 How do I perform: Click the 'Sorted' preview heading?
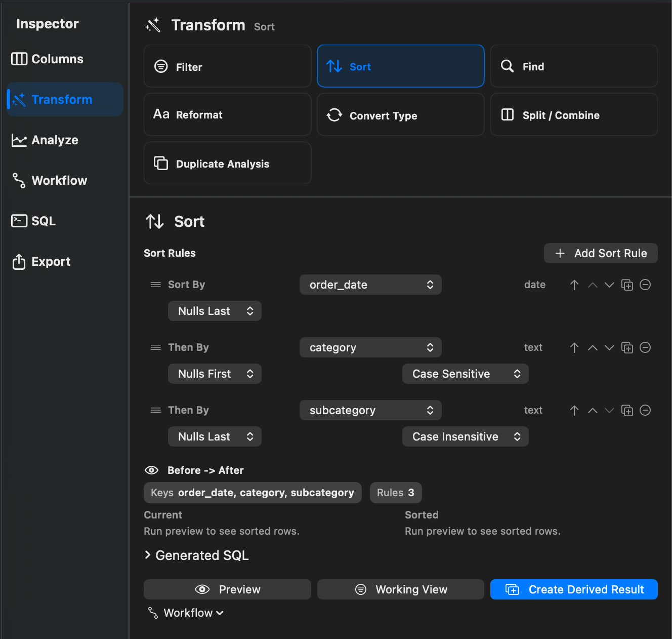pos(422,515)
